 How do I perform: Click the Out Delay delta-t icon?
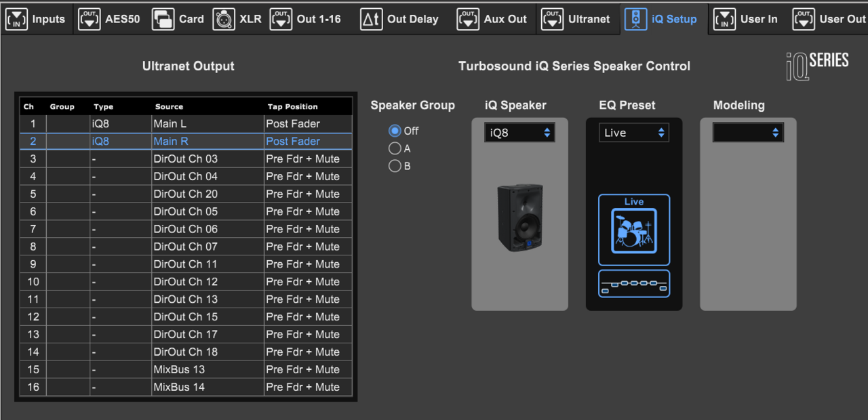tap(371, 19)
